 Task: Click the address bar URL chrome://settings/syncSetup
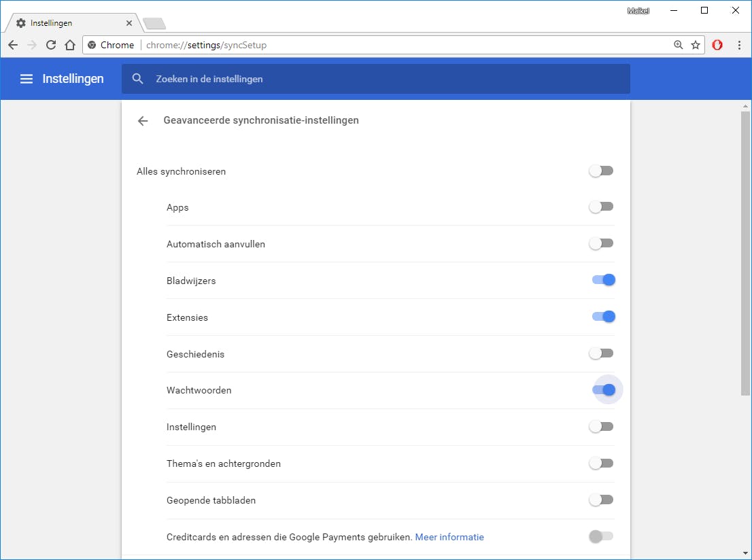click(206, 45)
